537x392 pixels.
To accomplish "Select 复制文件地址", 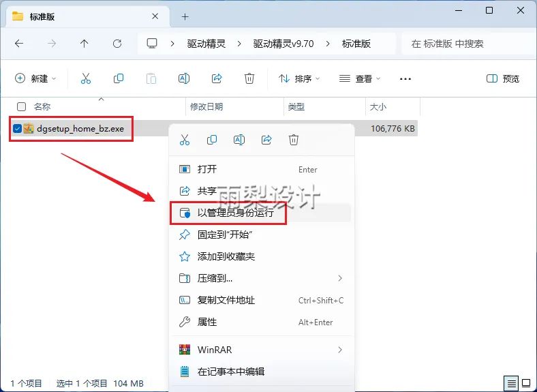I will click(262, 300).
